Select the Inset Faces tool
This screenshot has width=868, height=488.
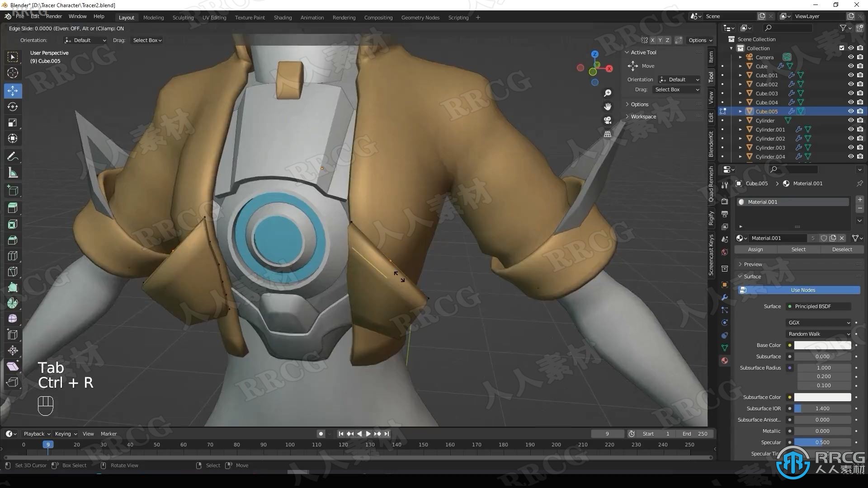[x=13, y=224]
